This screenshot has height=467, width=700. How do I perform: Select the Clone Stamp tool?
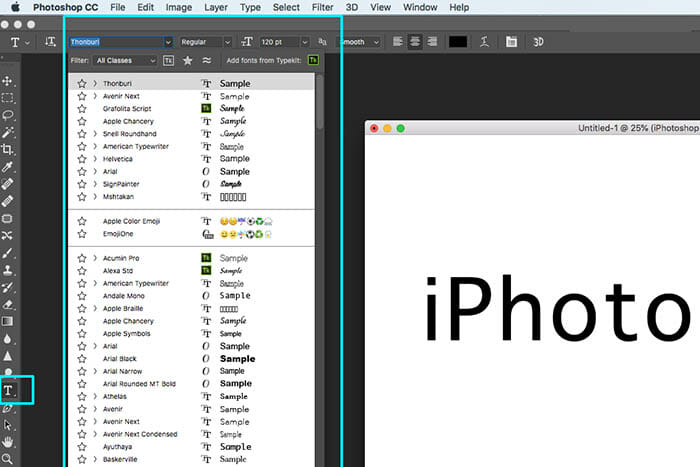pyautogui.click(x=7, y=270)
